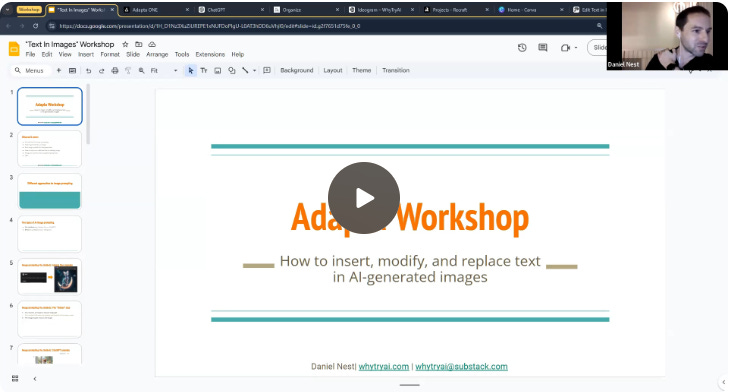Expand the camera options dropdown arrow
The width and height of the screenshot is (729, 392).
[576, 47]
